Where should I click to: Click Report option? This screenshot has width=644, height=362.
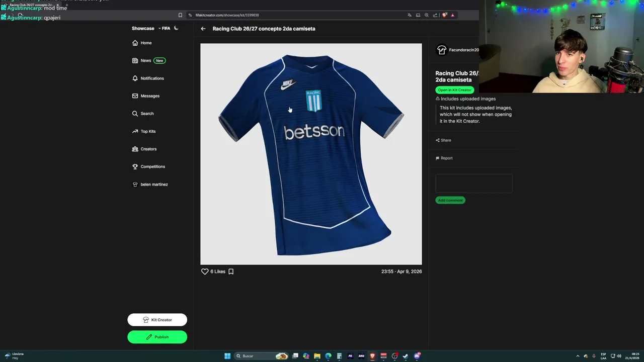point(444,158)
